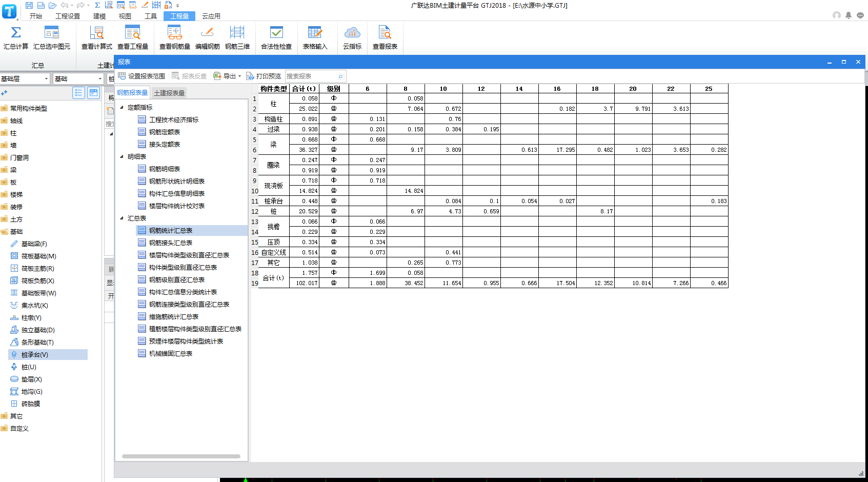The height and width of the screenshot is (482, 868).
Task: Click the panel view icon next to list view
Action: coord(93,93)
